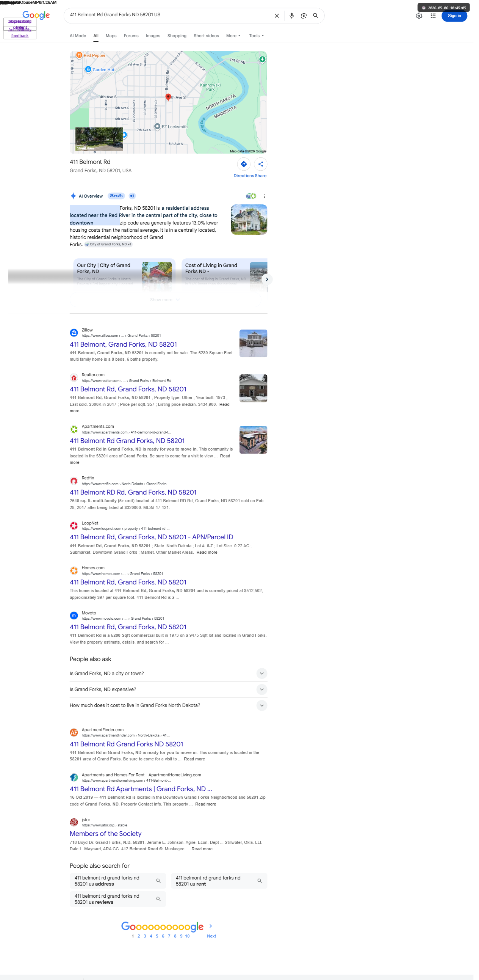Switch to Forums tab
Image resolution: width=479 pixels, height=980 pixels.
coord(131,36)
